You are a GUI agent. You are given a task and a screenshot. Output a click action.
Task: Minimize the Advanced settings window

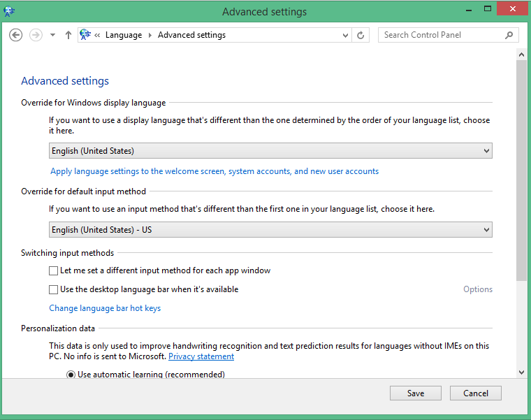click(x=469, y=10)
